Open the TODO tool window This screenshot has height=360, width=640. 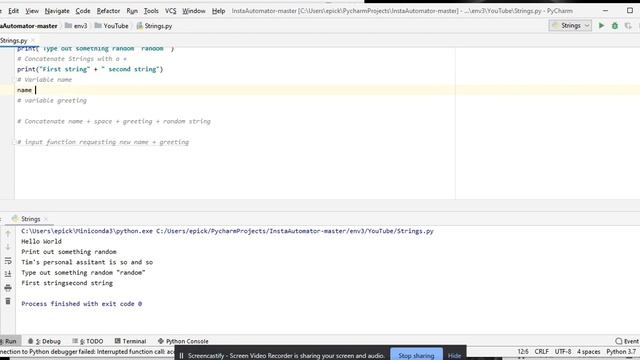[x=88, y=341]
